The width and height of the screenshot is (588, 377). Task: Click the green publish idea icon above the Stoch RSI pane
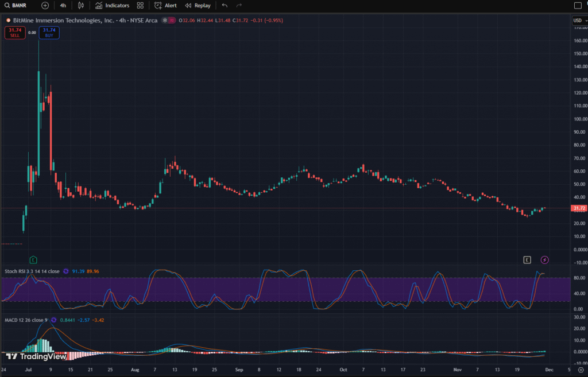[33, 259]
